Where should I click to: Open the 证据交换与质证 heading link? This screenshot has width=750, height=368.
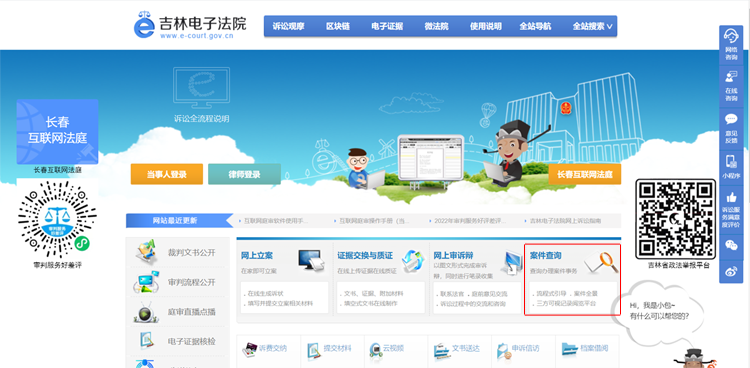pos(365,256)
